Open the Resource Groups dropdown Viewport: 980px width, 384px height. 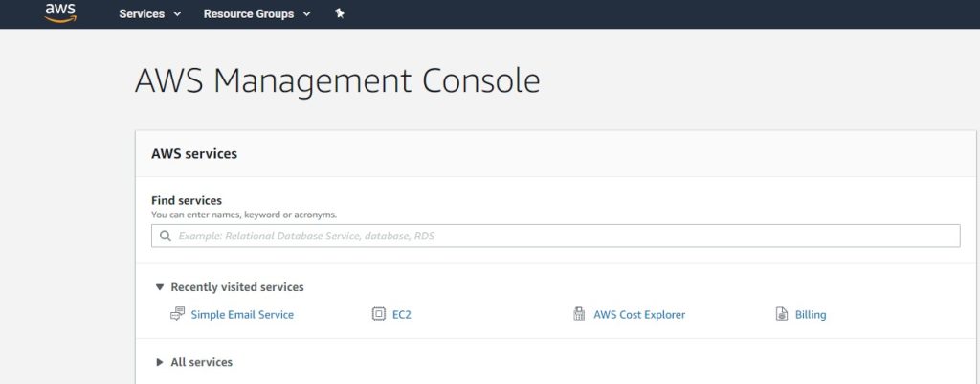click(256, 13)
